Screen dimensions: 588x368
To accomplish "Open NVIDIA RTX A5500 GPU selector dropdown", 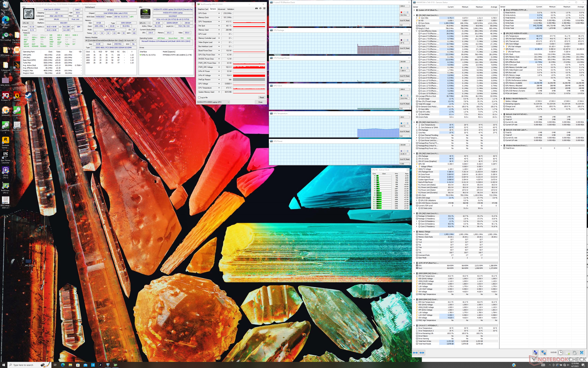I will point(213,102).
